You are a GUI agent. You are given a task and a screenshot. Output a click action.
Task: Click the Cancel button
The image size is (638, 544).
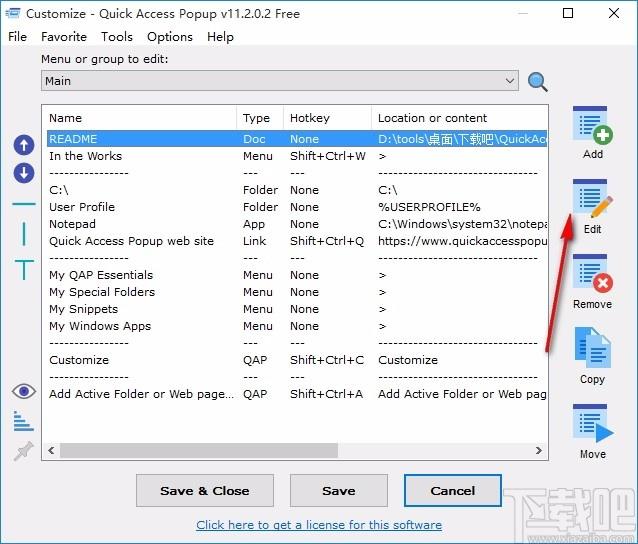pyautogui.click(x=452, y=490)
